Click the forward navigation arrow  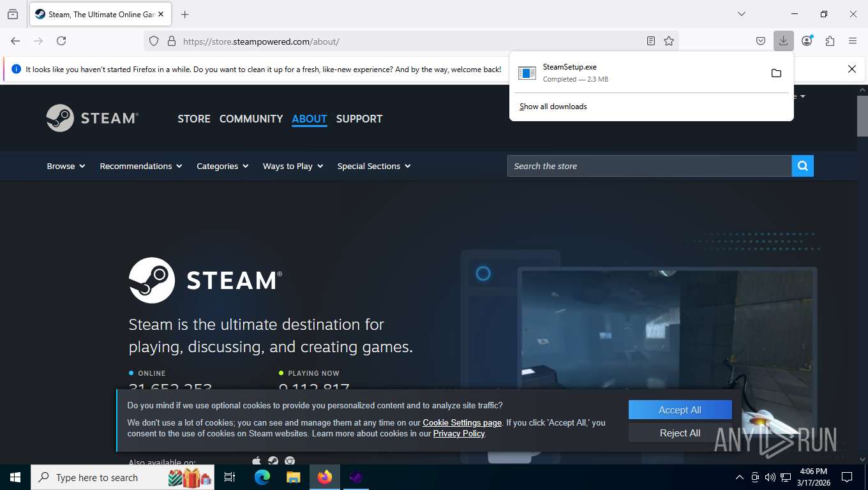coord(38,41)
